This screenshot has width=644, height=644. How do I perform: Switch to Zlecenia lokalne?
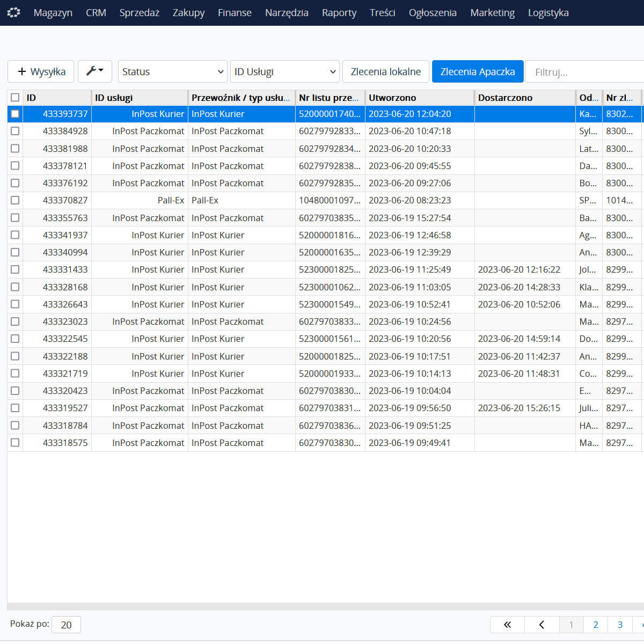[386, 71]
